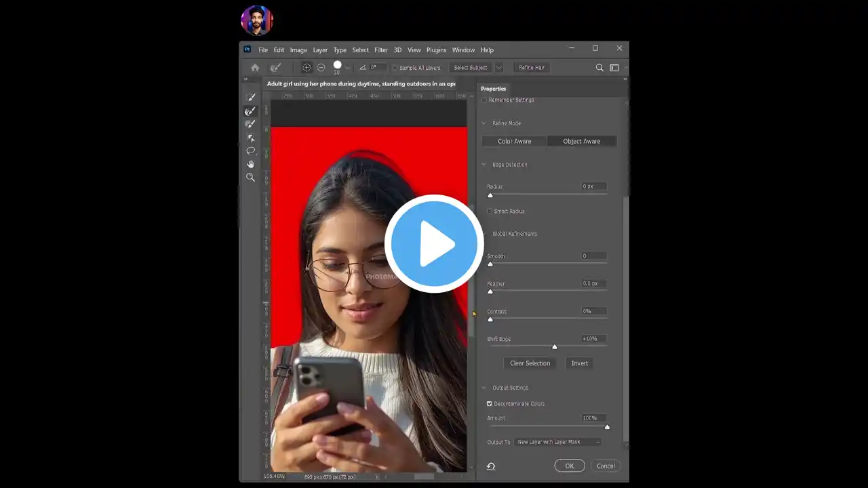Open the Type menu

click(x=340, y=50)
